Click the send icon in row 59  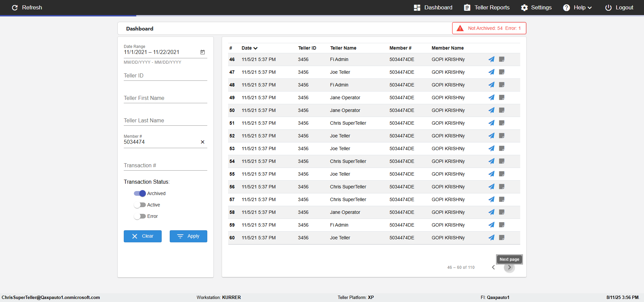491,225
